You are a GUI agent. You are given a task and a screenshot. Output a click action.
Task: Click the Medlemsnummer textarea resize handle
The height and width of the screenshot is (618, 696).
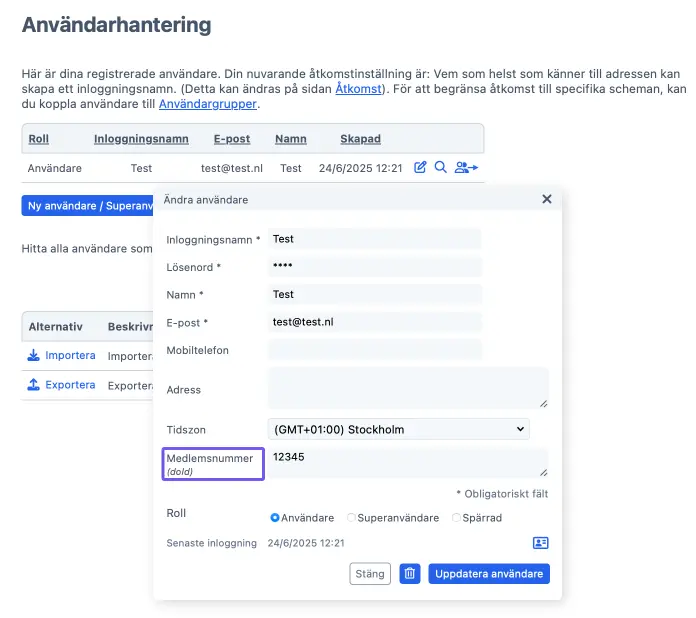[544, 472]
